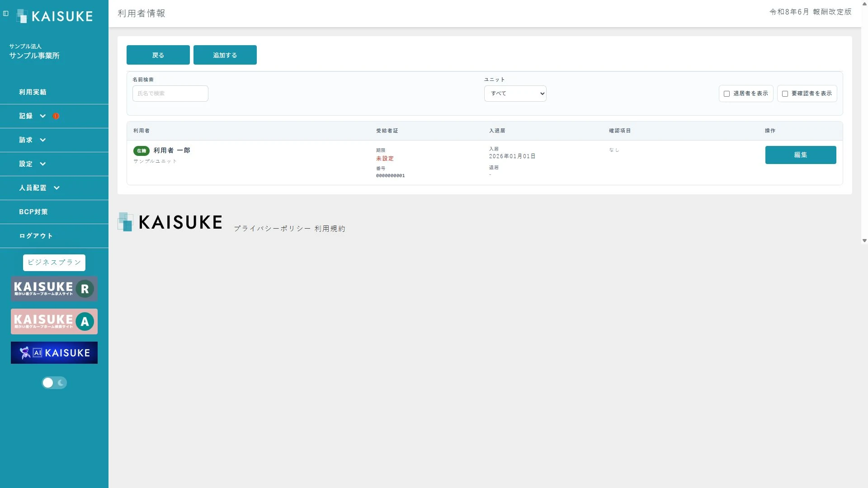Open the BCP対策 menu item
Viewport: 868px width, 488px height.
tap(54, 212)
